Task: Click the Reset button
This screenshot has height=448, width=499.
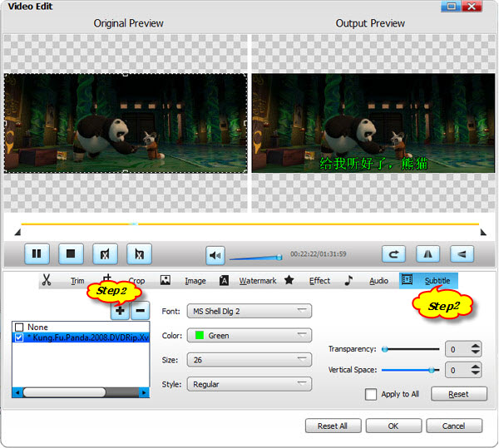Action: [459, 394]
